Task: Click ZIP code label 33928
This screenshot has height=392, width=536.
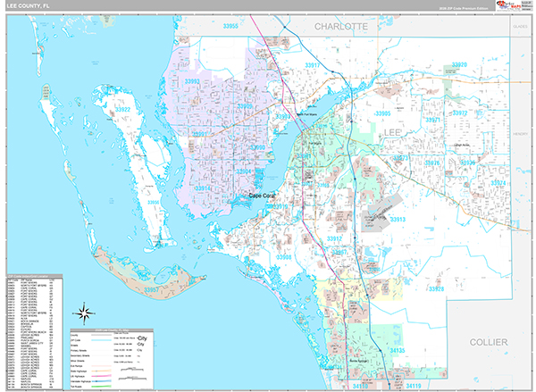Action: pyautogui.click(x=436, y=288)
